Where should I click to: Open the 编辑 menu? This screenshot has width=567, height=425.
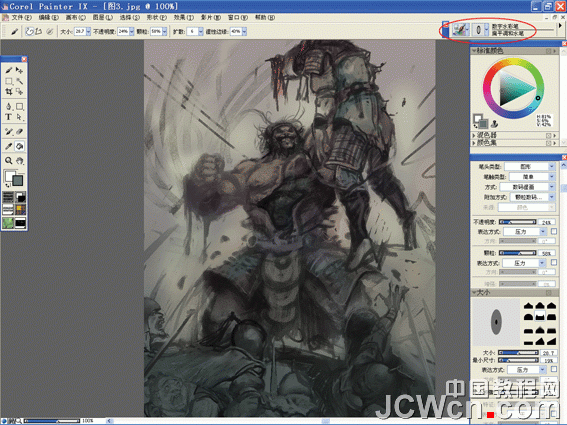coord(49,17)
